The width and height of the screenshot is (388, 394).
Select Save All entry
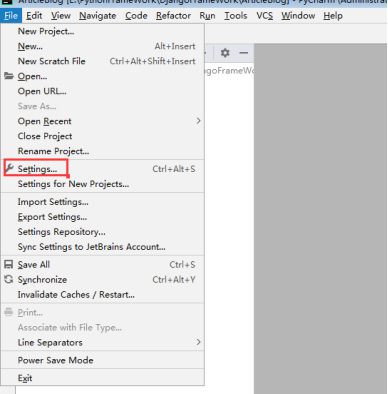(103, 265)
